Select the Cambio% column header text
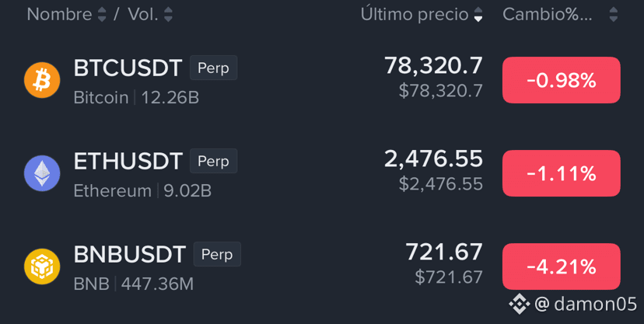Screen dimensions: 644x324 548,16
